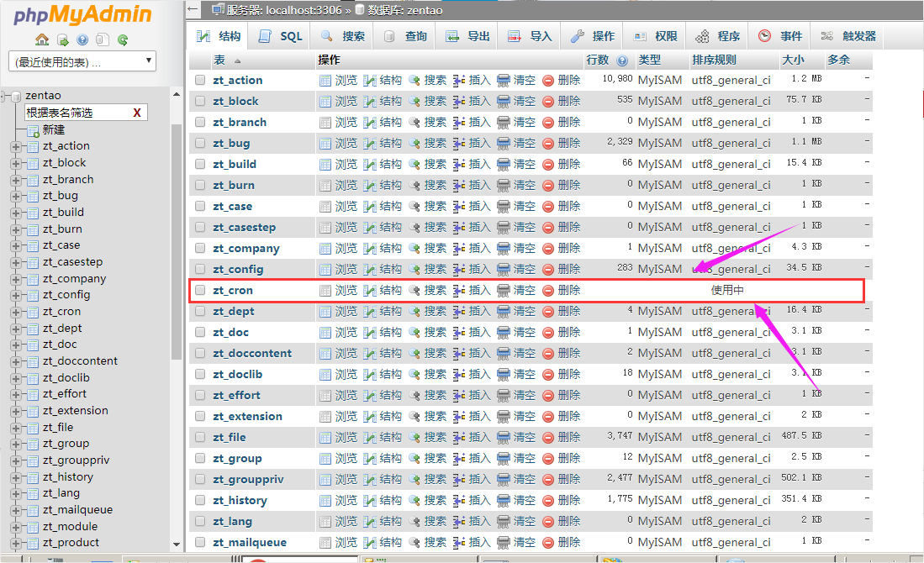Click the red delete icon for zt_burn
Viewport: 924px width, 563px height.
pyautogui.click(x=548, y=186)
